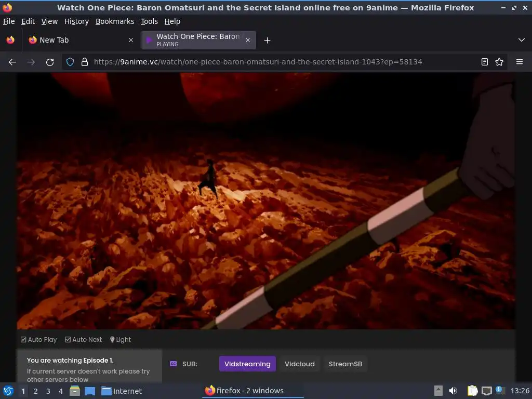Image resolution: width=532 pixels, height=399 pixels.
Task: Toggle the Auto Next checkbox
Action: pyautogui.click(x=84, y=340)
